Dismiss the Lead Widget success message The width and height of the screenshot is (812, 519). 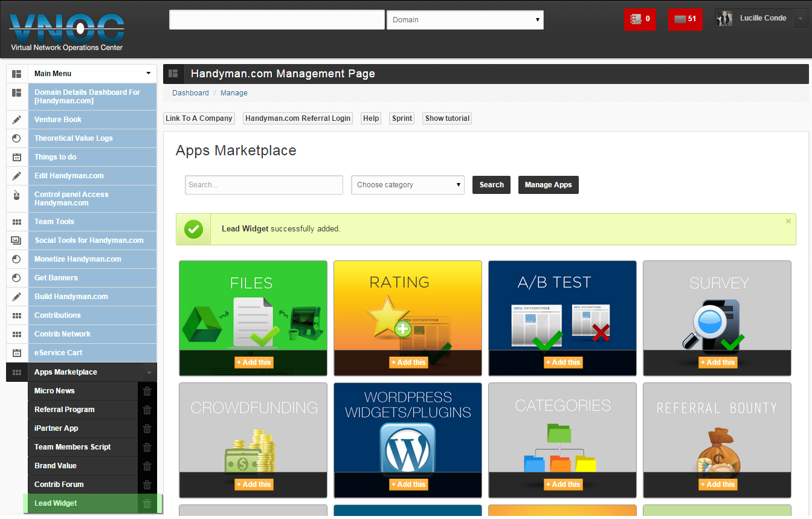(788, 221)
